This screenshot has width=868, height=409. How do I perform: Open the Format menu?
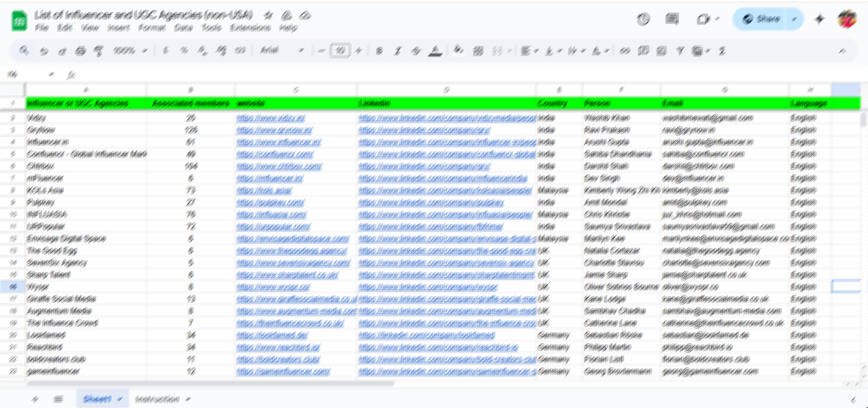point(152,28)
